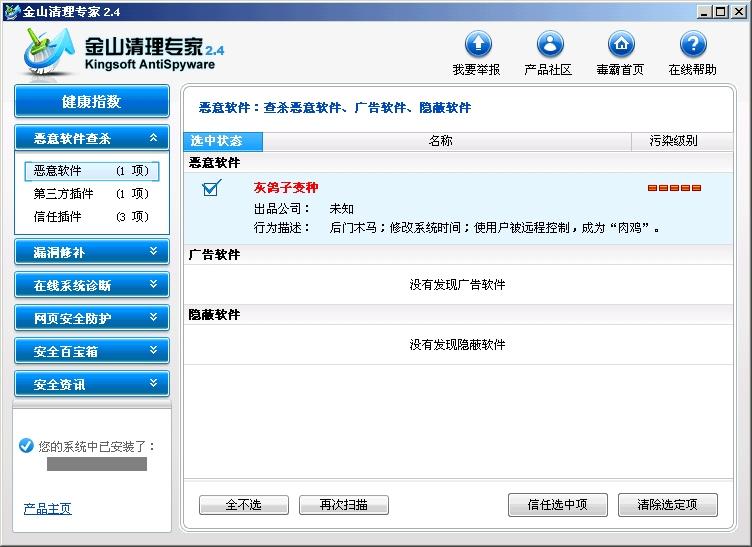
Task: Expand the 安全资讯 section
Action: (92, 384)
